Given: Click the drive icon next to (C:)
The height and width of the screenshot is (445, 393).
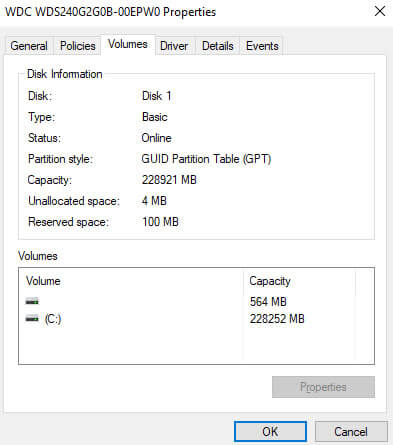Looking at the screenshot, I should click(x=32, y=319).
